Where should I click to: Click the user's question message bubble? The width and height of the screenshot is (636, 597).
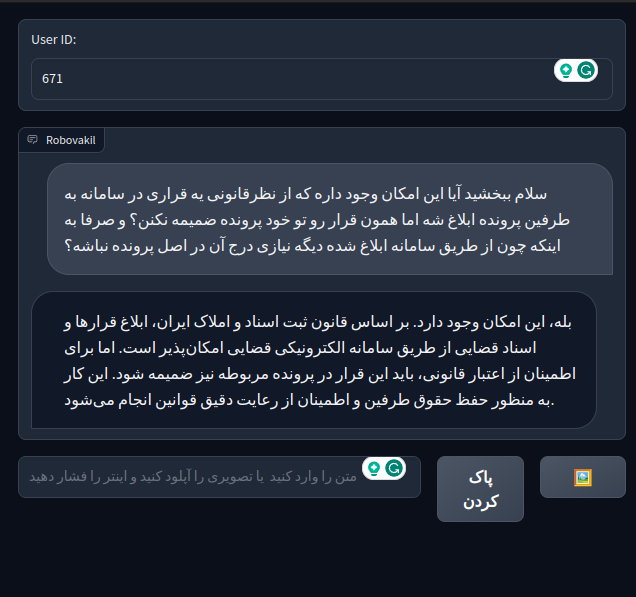pyautogui.click(x=330, y=218)
